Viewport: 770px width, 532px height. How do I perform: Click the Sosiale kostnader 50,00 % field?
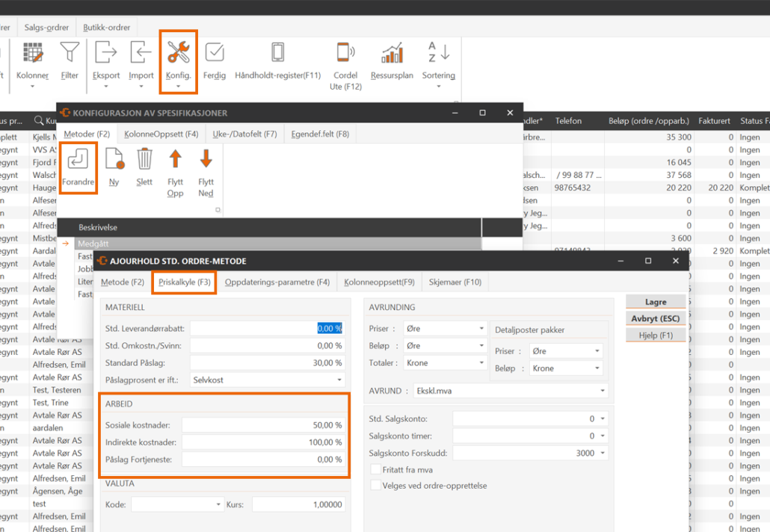coord(263,425)
